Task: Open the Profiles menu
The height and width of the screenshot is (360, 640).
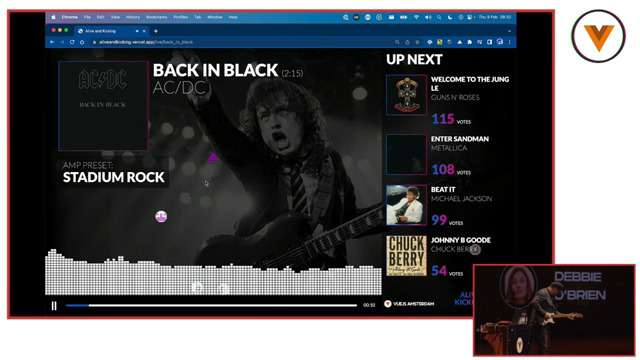Action: 180,17
